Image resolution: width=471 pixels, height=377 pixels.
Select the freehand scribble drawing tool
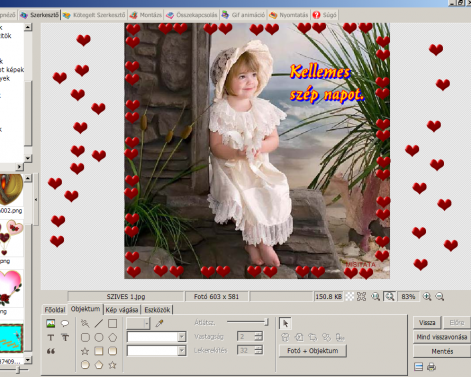click(x=85, y=323)
